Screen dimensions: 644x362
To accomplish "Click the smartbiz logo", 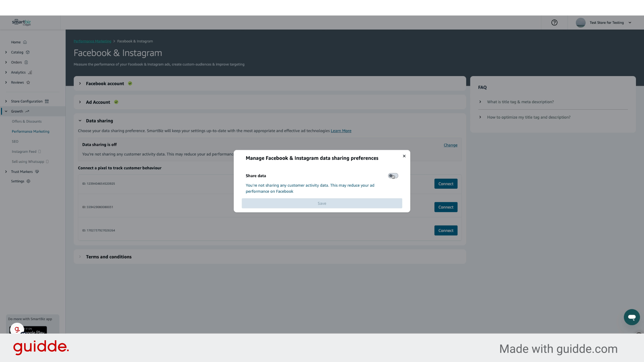I will [21, 22].
